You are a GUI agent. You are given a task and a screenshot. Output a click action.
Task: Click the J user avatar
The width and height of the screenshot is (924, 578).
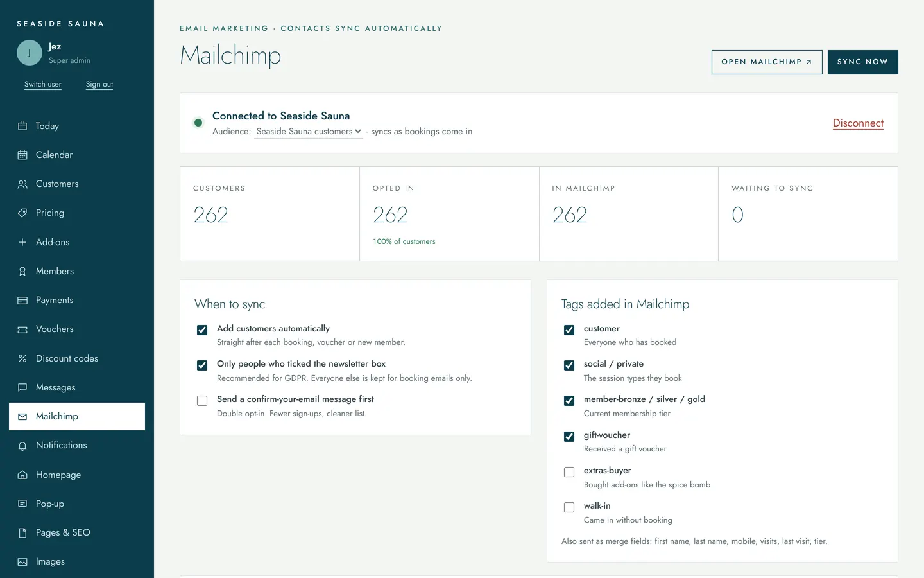tap(30, 53)
